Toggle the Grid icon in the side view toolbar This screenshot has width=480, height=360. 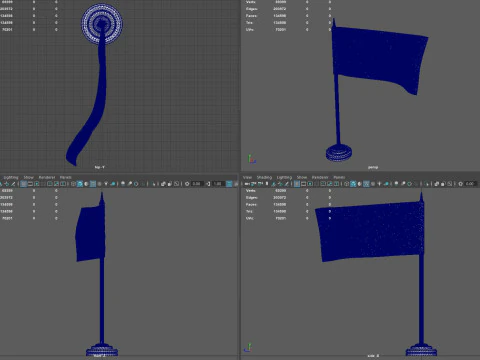pyautogui.click(x=297, y=184)
